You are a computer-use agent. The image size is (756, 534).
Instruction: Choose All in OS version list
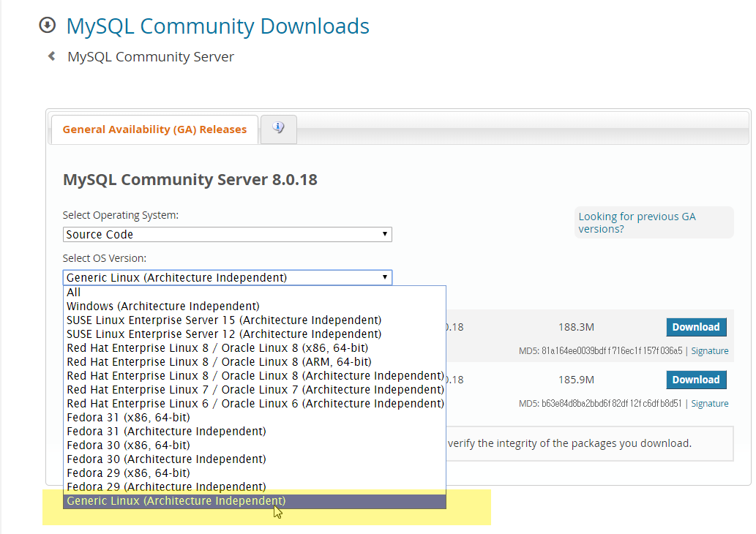click(x=255, y=293)
